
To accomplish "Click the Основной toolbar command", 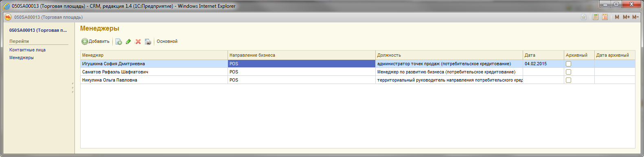I will pyautogui.click(x=167, y=42).
